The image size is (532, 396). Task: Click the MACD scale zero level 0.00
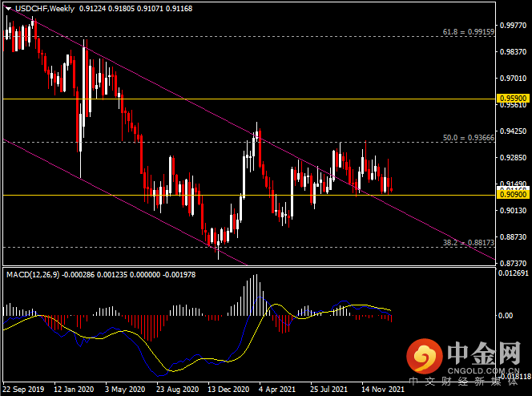(506, 316)
